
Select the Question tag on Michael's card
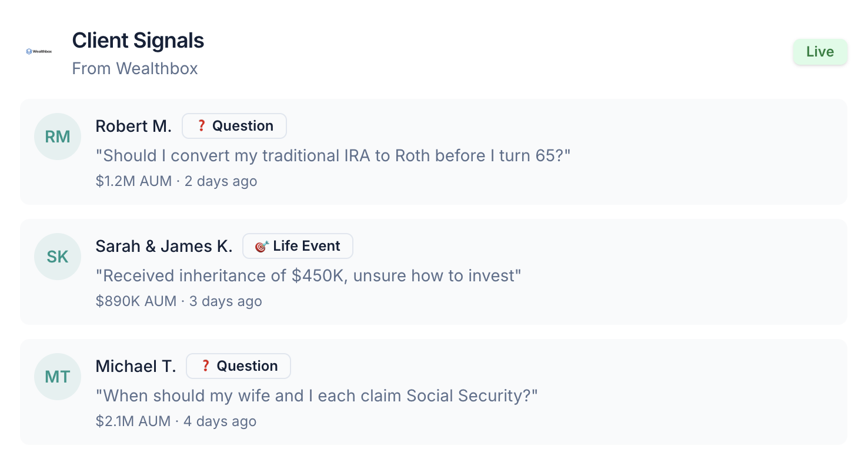click(238, 365)
